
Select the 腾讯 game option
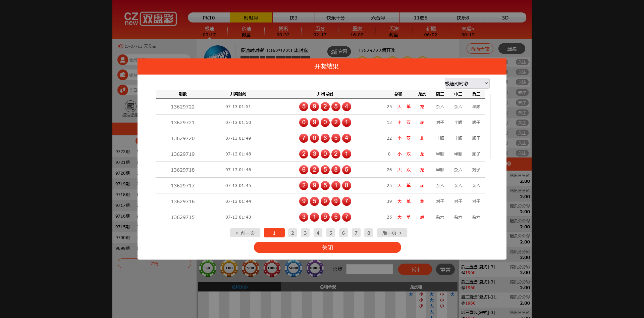tap(283, 32)
